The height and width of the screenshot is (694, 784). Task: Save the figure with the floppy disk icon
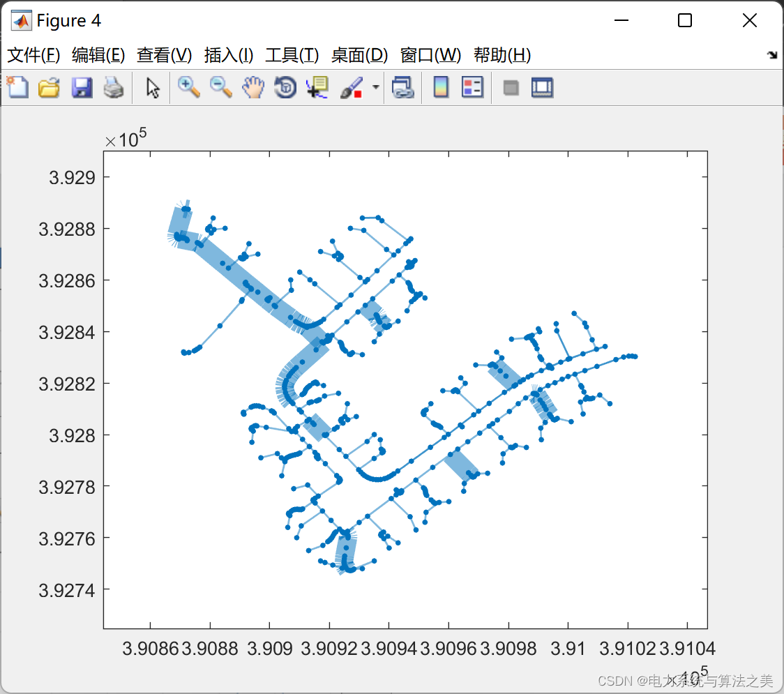point(82,88)
